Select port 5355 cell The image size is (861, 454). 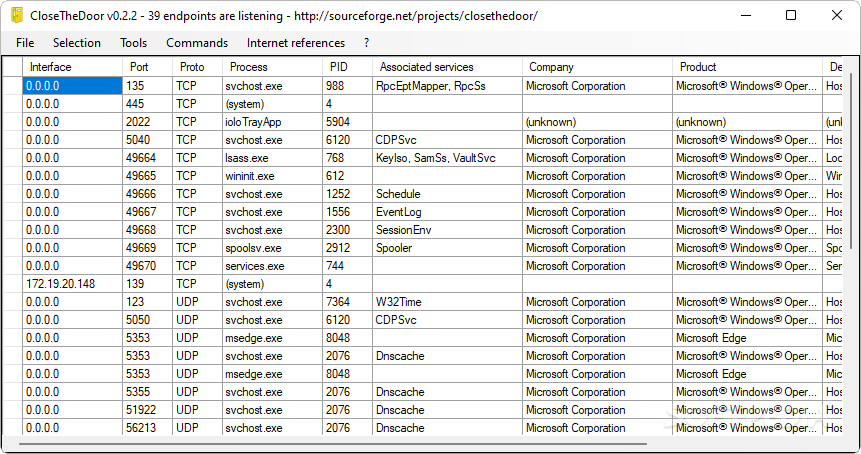tap(147, 392)
